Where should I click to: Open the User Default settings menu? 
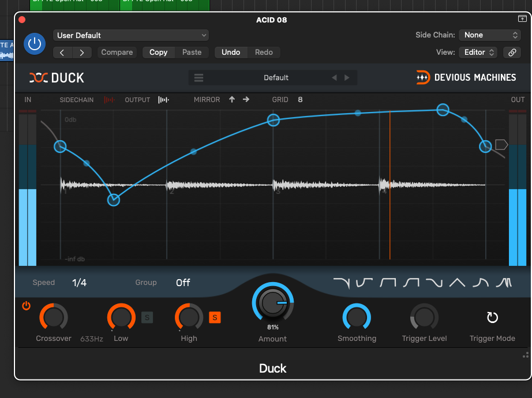point(130,35)
